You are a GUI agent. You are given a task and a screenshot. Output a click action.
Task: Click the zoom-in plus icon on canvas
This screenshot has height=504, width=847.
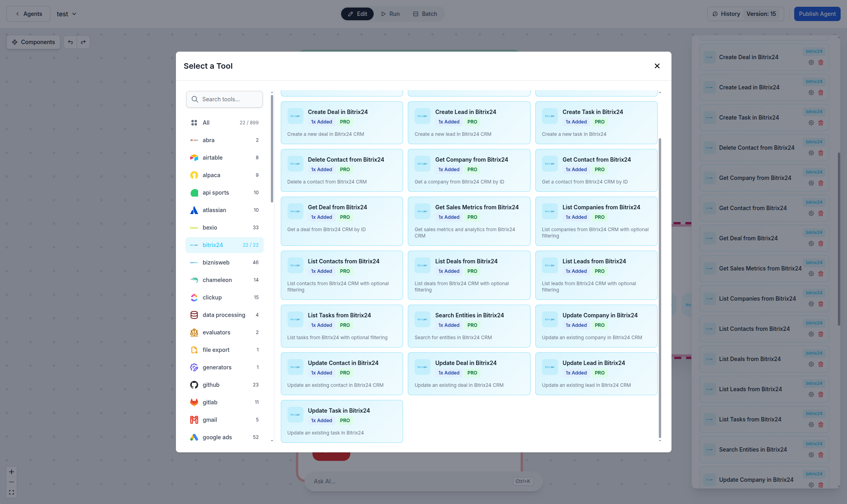coord(11,471)
